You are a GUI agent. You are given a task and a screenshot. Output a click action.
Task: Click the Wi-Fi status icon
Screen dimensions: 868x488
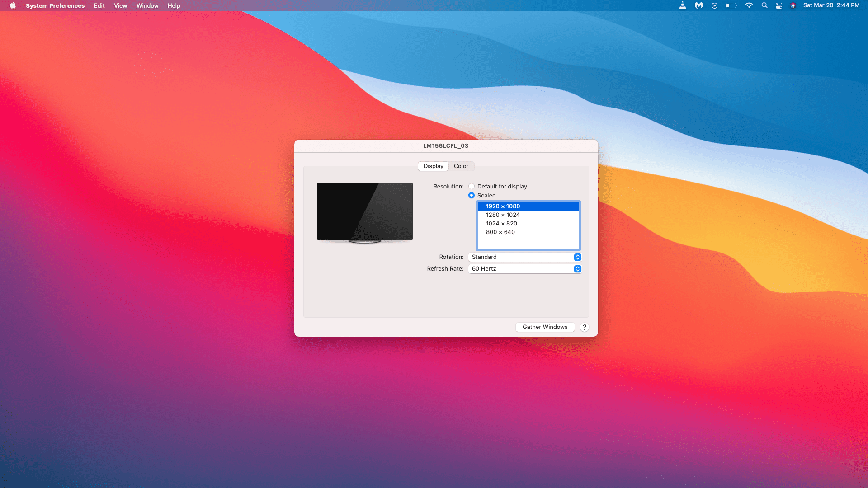[749, 6]
